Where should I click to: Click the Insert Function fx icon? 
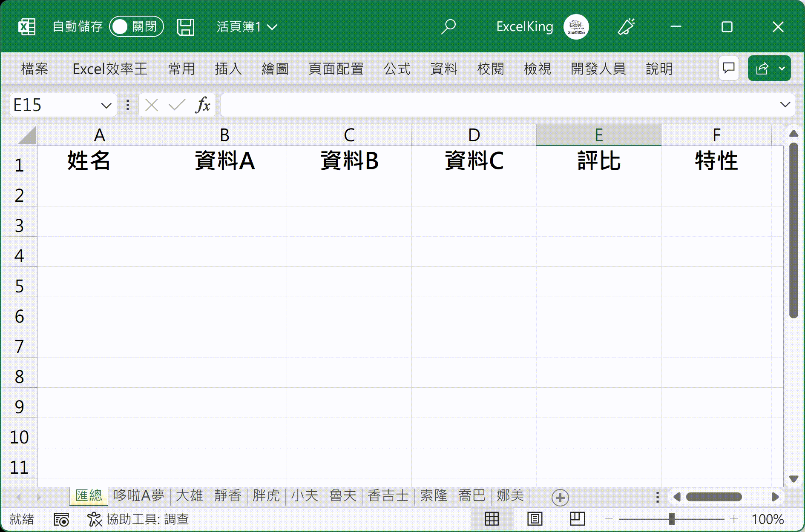tap(203, 105)
